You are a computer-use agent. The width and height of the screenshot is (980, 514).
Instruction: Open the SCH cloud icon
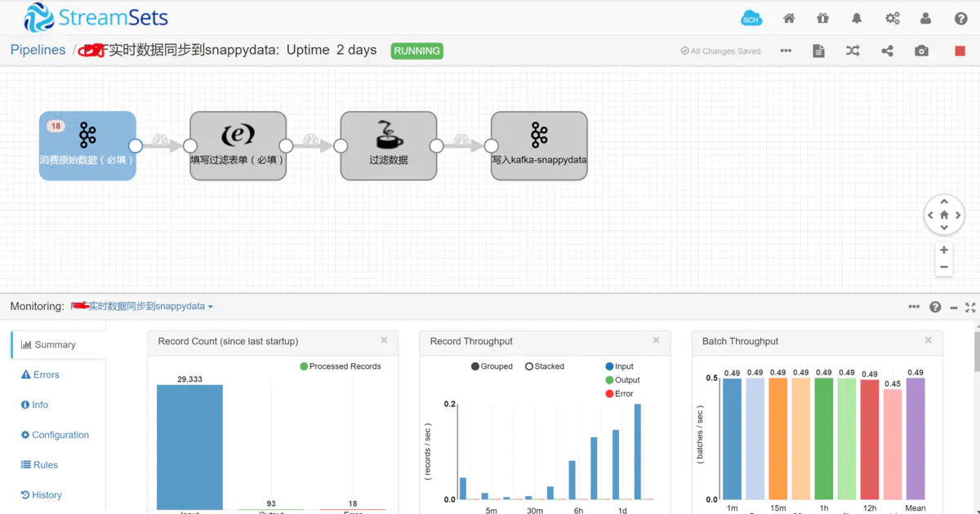point(751,18)
